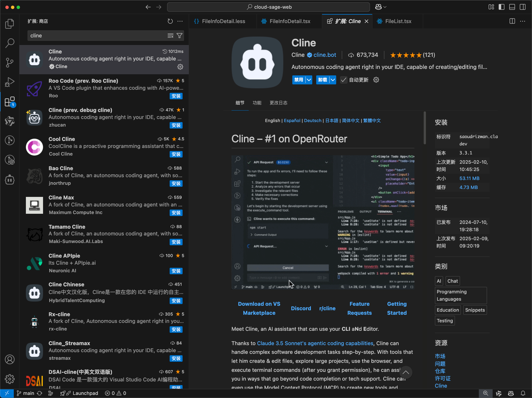The width and height of the screenshot is (532, 398).
Task: Open Getting Started link
Action: tap(397, 308)
